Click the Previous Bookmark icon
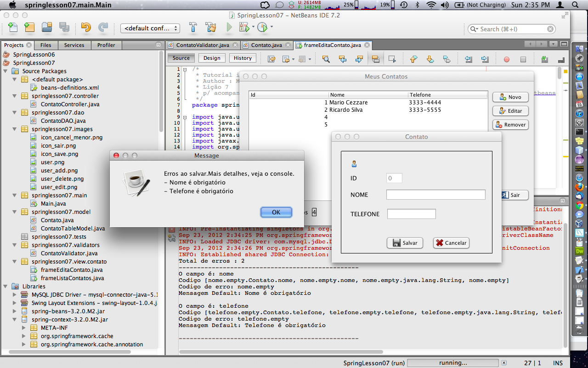588x368 pixels. pos(413,59)
